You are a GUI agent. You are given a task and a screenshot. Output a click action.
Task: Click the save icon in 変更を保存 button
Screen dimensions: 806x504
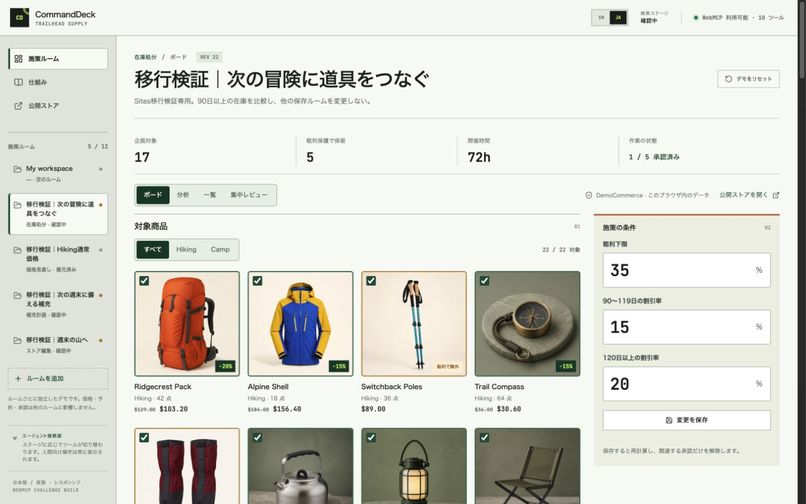pyautogui.click(x=669, y=420)
